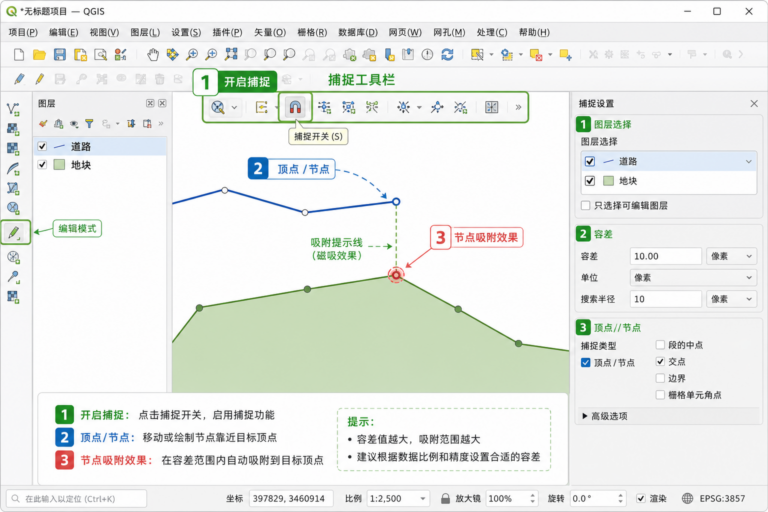
Task: Open the 矢量(O) menu
Action: tap(270, 32)
